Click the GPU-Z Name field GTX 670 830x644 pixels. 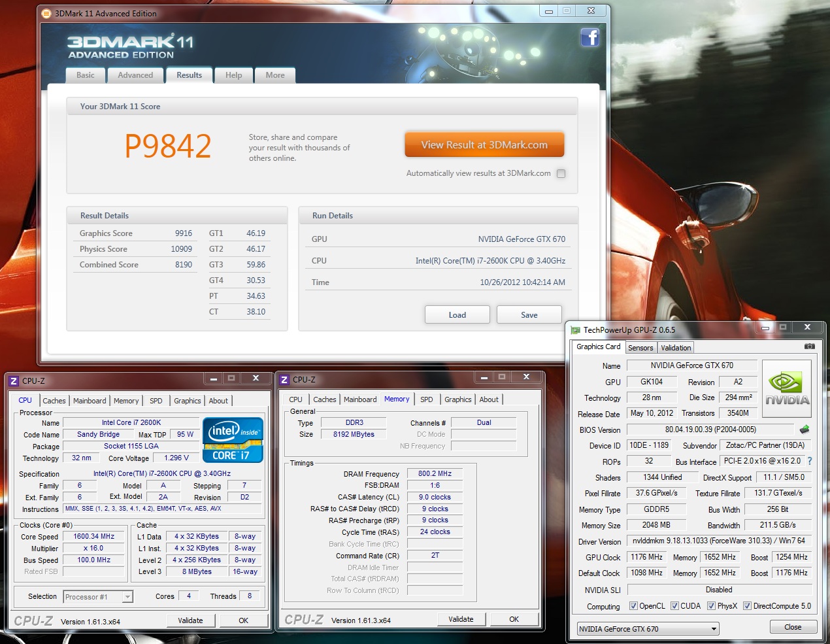coord(691,365)
